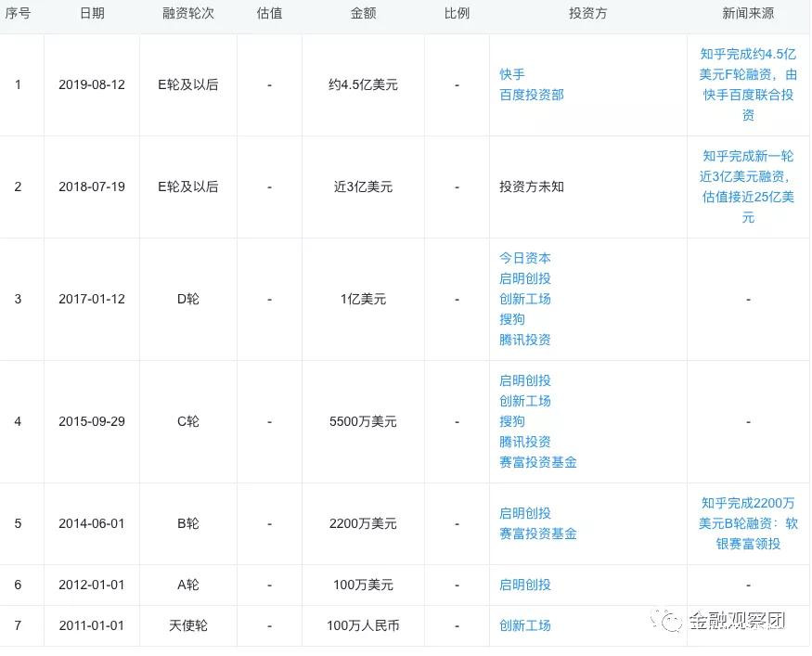Open the 今日资本 investor link
Screen dimensions: 812x656
(x=524, y=258)
